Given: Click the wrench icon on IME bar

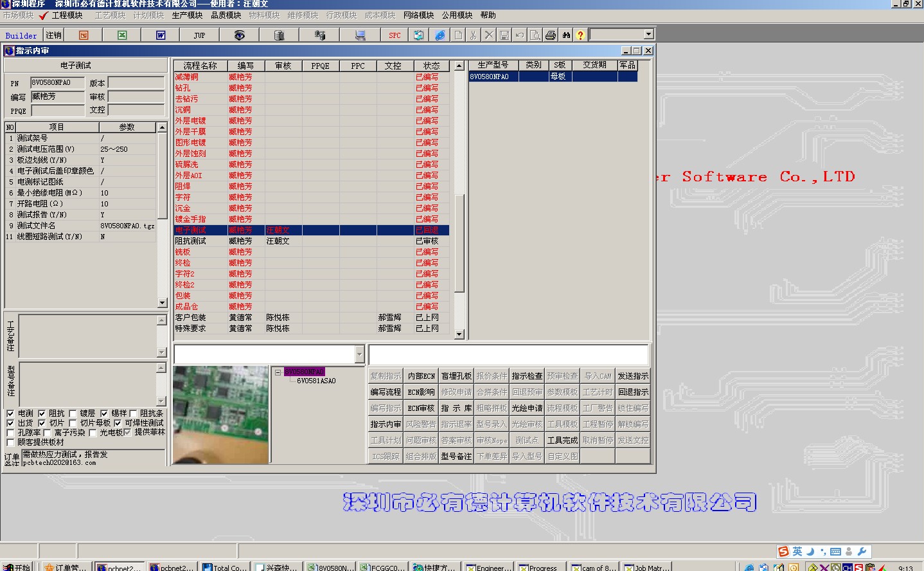Looking at the screenshot, I should [x=862, y=551].
